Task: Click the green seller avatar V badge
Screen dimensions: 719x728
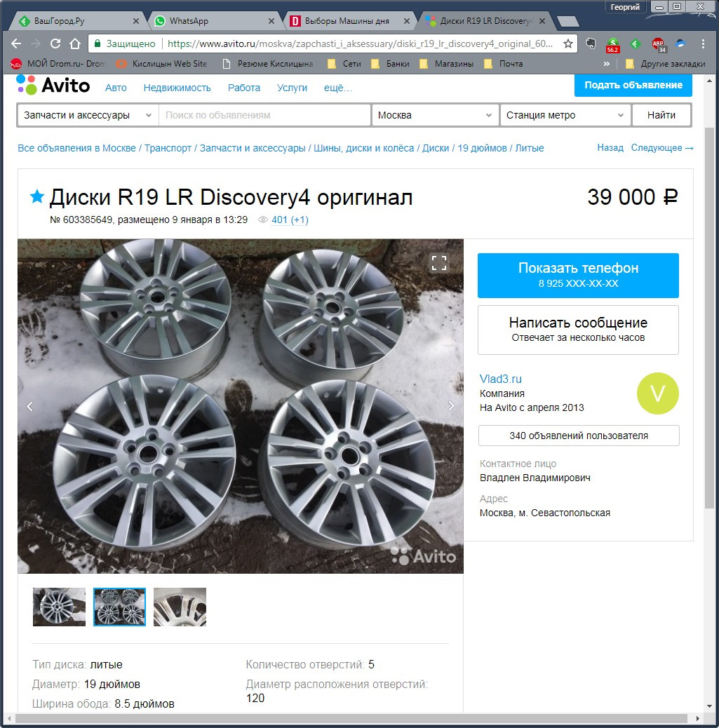Action: pos(657,394)
